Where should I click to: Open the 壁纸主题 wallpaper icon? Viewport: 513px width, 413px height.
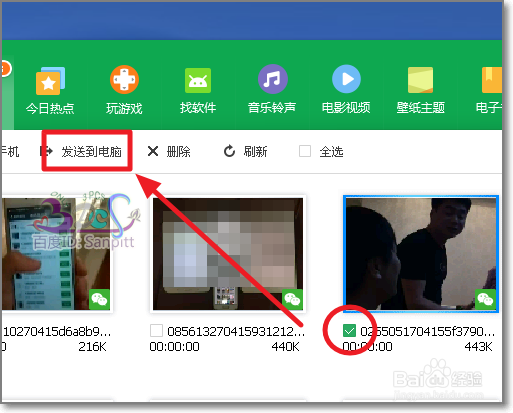(x=420, y=80)
